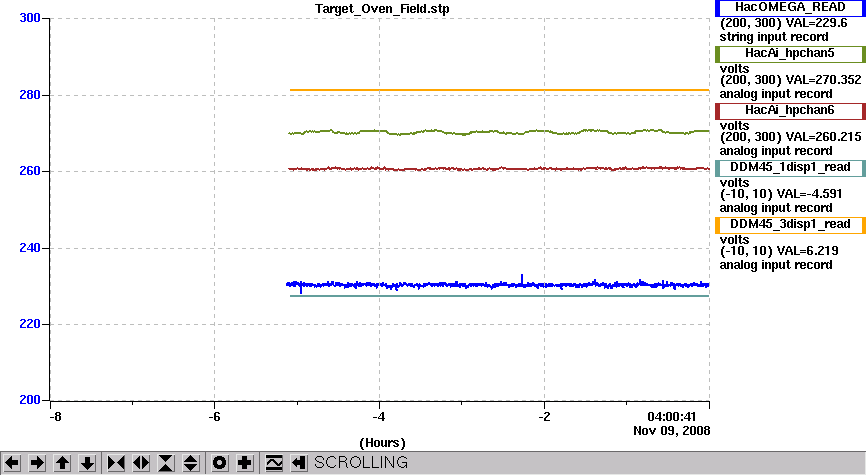Click the Target_Oven_Field.stp title
This screenshot has height=475, width=866.
click(382, 9)
